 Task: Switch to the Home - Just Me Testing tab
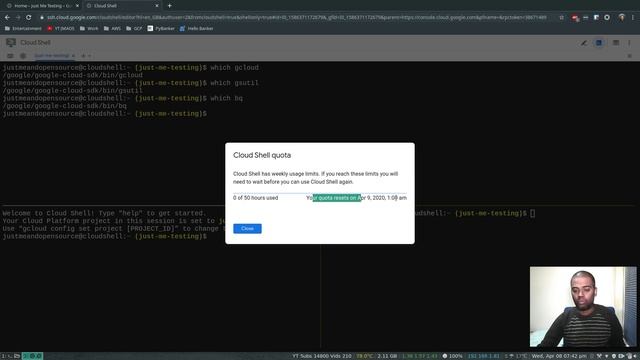coord(43,6)
